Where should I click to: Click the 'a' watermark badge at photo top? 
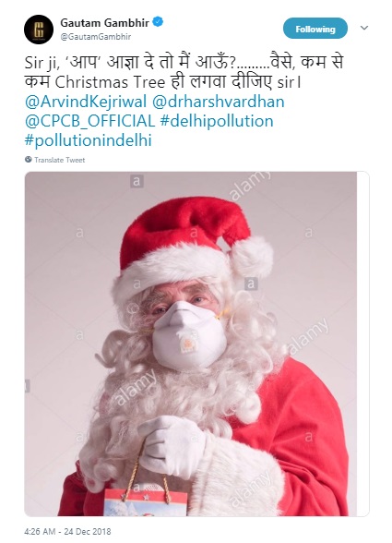pos(137,181)
